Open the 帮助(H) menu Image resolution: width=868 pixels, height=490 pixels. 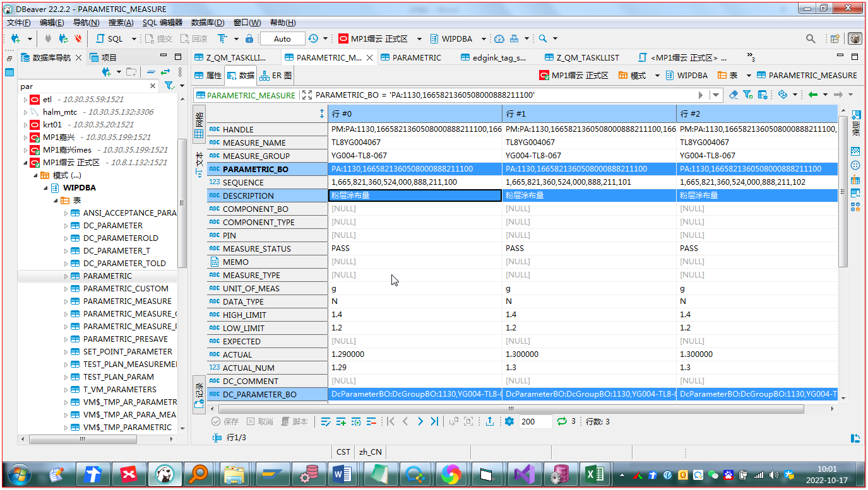[282, 23]
